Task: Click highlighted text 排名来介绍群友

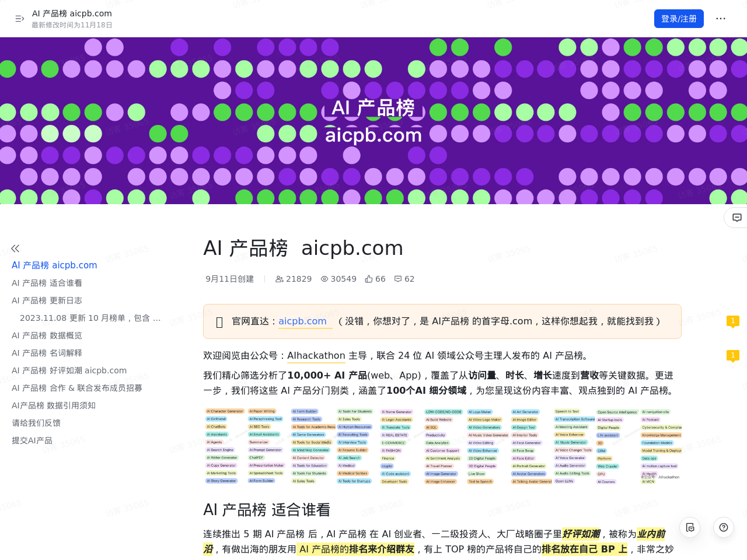Action: pyautogui.click(x=382, y=549)
